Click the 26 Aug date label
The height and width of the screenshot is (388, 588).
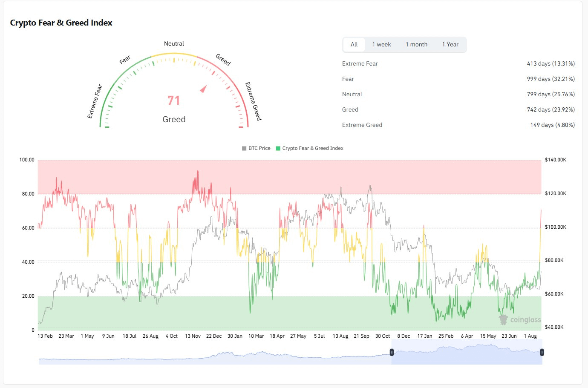coord(150,336)
